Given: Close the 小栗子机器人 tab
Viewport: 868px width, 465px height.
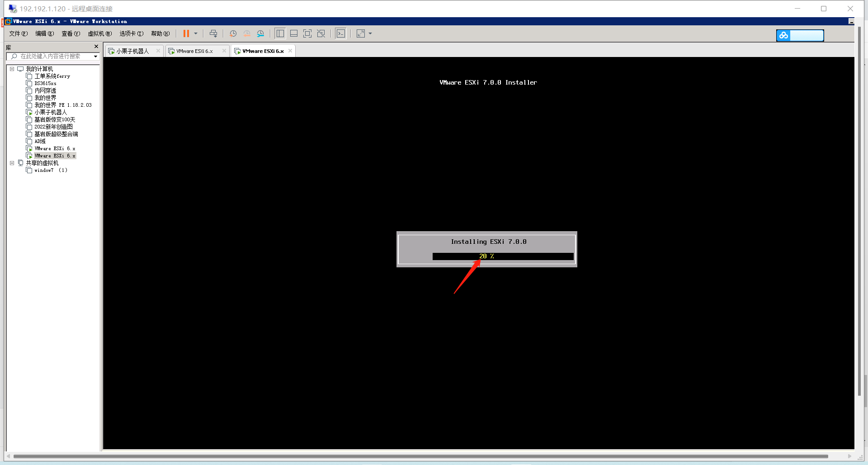Looking at the screenshot, I should (x=158, y=51).
